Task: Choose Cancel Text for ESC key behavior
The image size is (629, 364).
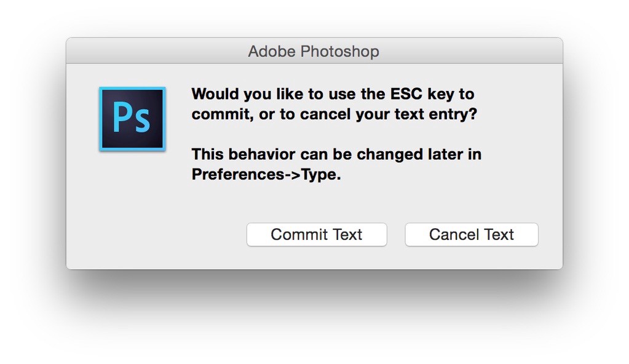Action: [472, 234]
